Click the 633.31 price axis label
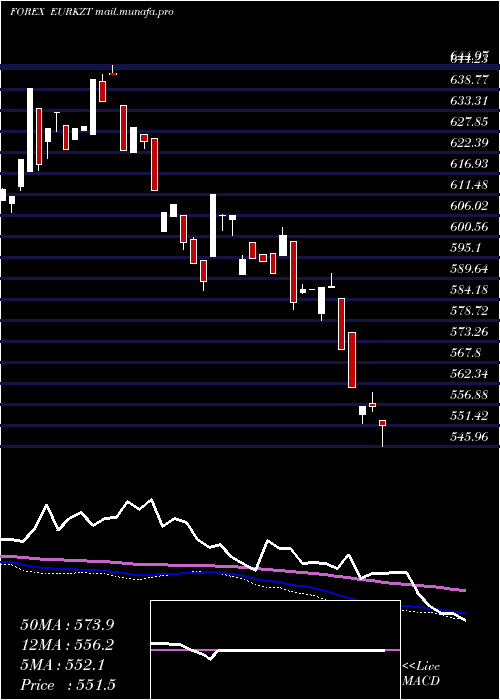Viewport: 500px width, 700px height. point(468,101)
